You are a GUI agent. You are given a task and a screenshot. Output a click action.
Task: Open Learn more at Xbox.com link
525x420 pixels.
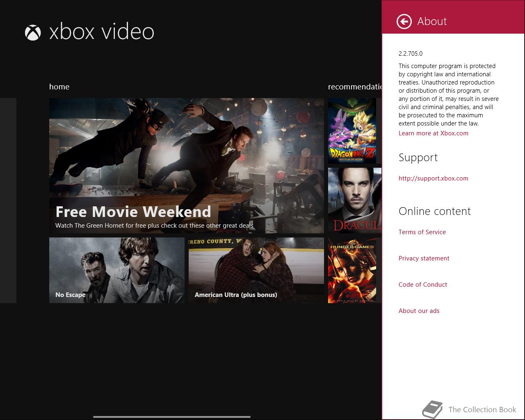click(x=433, y=133)
